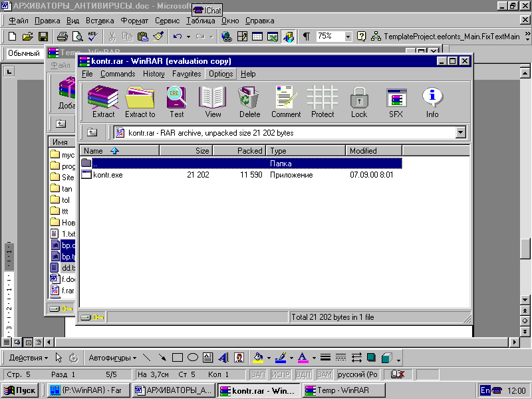532x399 pixels.
Task: Select the rectangle drawing tool
Action: click(178, 358)
